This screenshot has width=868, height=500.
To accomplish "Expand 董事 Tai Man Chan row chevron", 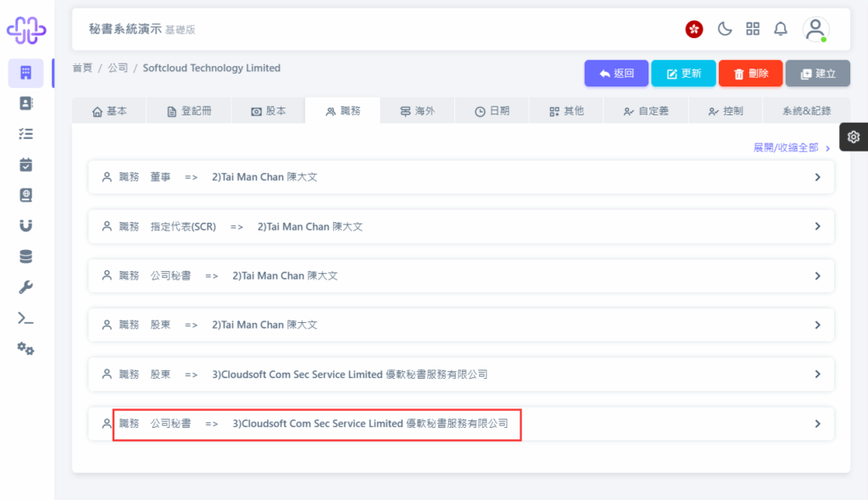I will pos(818,177).
